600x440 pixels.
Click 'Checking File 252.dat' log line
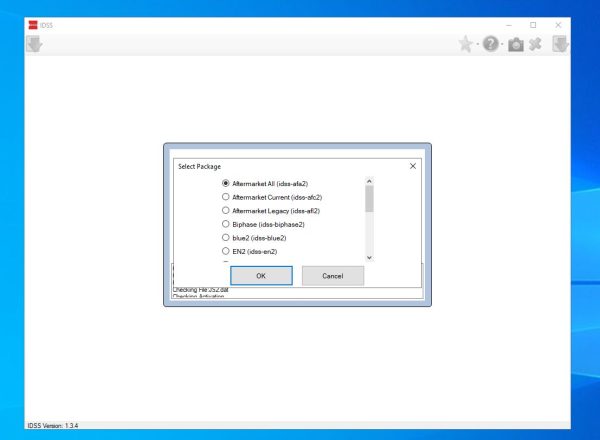pyautogui.click(x=201, y=290)
